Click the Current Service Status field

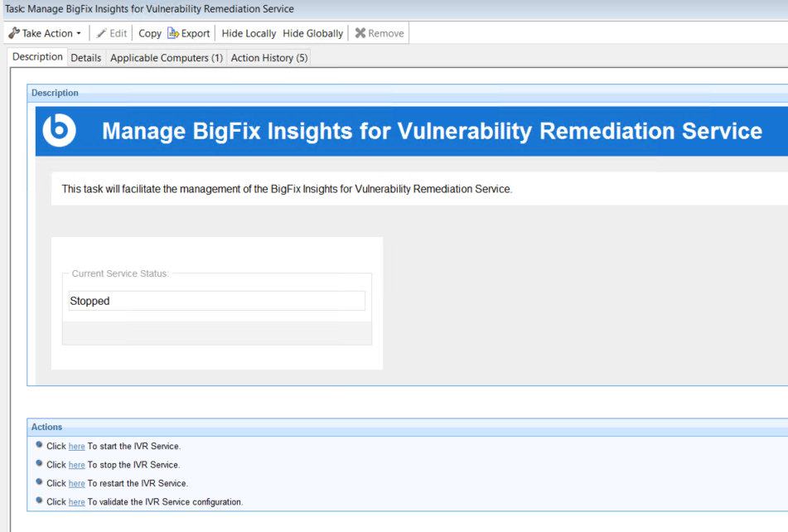[216, 301]
